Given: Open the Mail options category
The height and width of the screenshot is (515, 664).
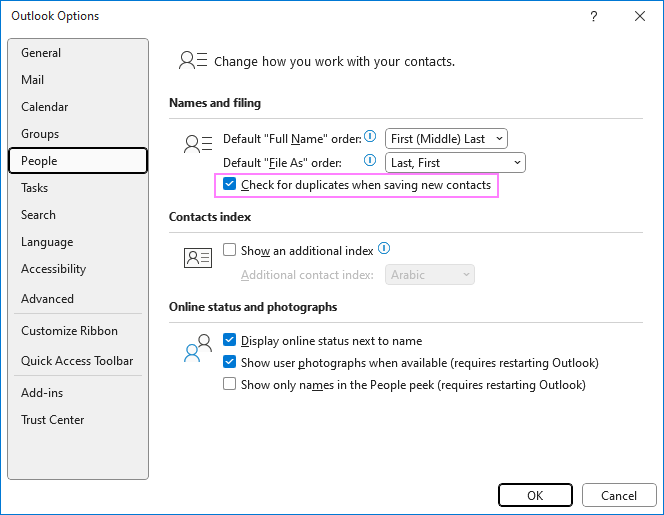Looking at the screenshot, I should tap(78, 80).
